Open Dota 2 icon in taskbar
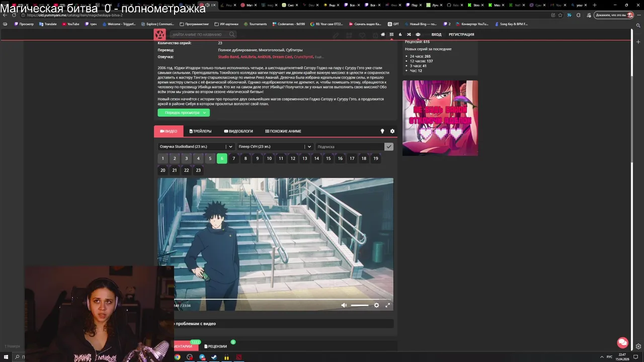This screenshot has width=644, height=362. (x=239, y=357)
